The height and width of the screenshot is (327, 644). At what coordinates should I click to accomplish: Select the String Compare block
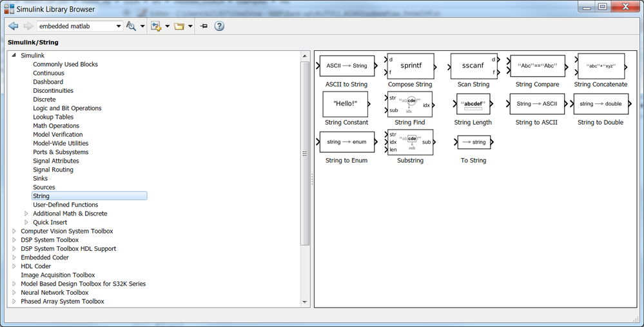point(537,66)
